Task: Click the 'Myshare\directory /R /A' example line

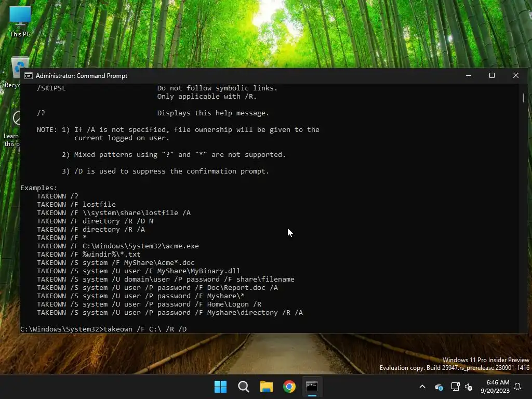Action: point(170,312)
